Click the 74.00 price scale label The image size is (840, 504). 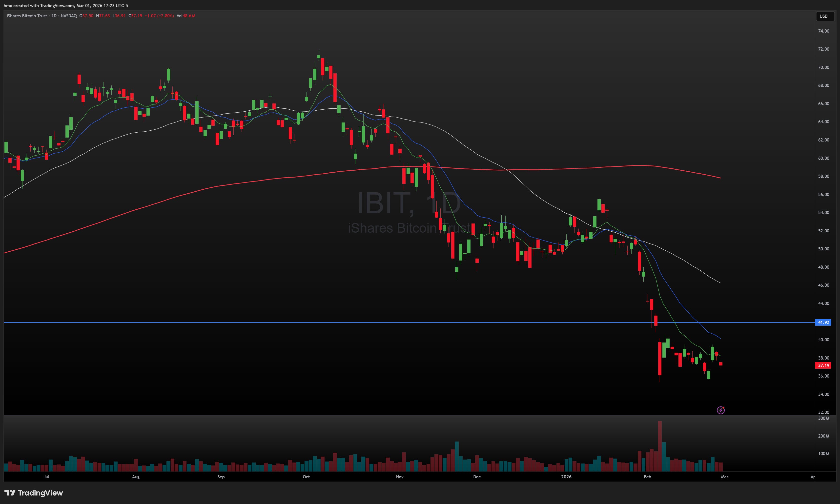[x=823, y=31]
